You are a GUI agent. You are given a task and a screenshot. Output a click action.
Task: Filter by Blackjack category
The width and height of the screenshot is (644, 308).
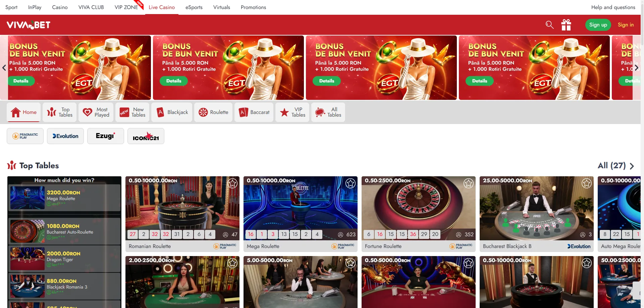(172, 112)
